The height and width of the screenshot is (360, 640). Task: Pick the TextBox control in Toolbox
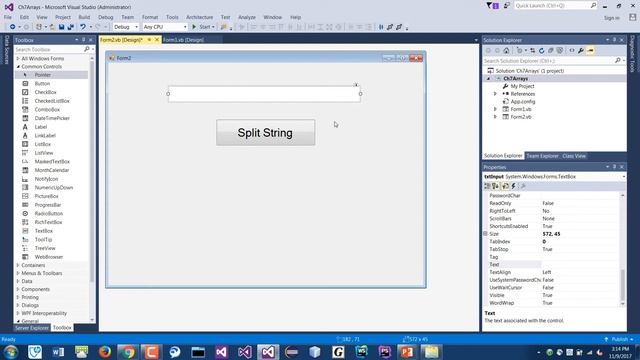click(x=44, y=231)
